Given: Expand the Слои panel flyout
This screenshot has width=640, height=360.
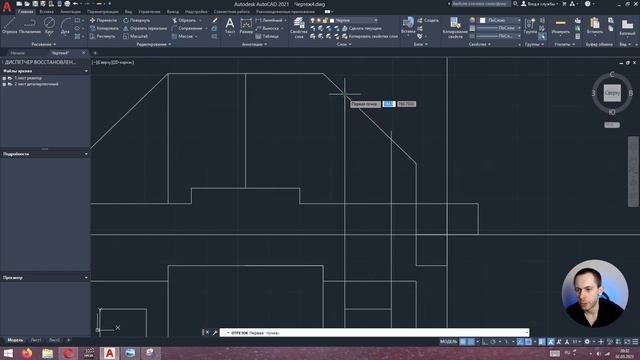Looking at the screenshot, I should (x=344, y=44).
